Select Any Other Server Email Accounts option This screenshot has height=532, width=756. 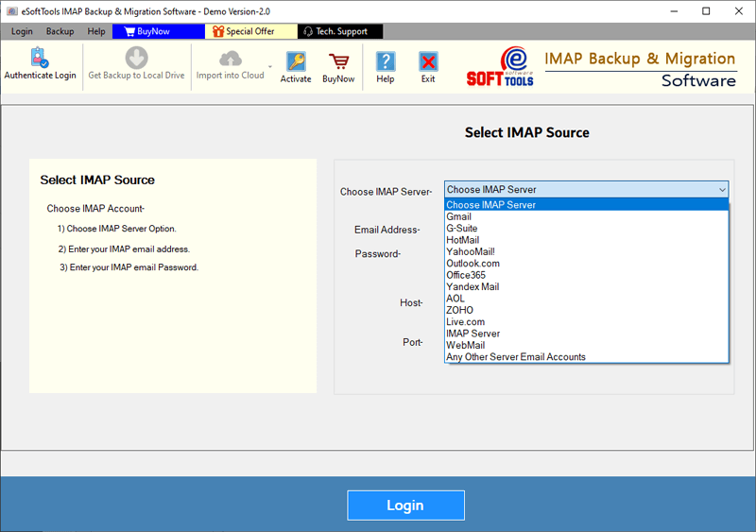click(516, 357)
